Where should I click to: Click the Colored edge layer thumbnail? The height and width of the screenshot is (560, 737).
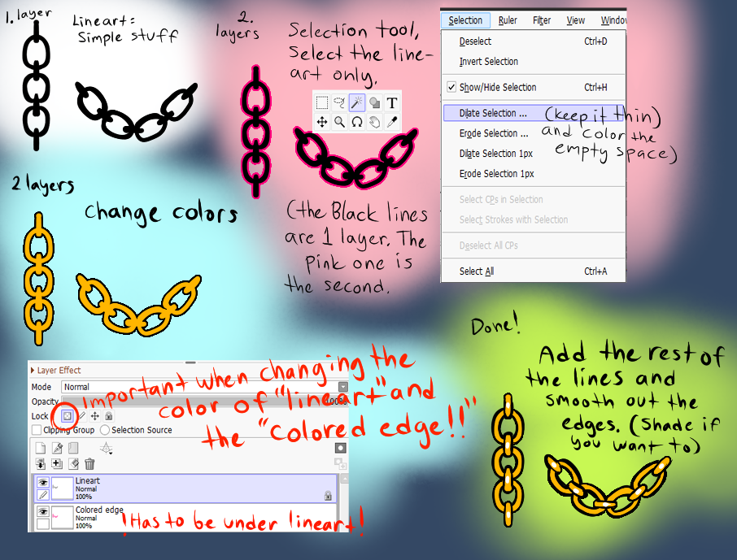click(63, 518)
